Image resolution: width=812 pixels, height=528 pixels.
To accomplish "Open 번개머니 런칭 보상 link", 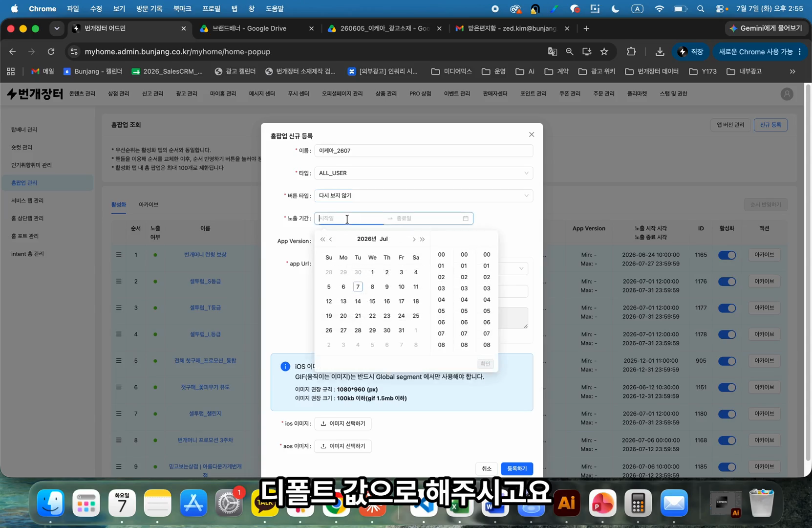I will coord(205,255).
